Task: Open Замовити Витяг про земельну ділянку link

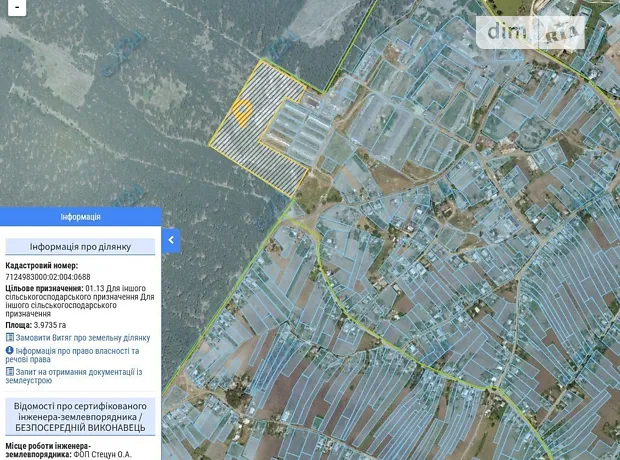Action: (83, 338)
